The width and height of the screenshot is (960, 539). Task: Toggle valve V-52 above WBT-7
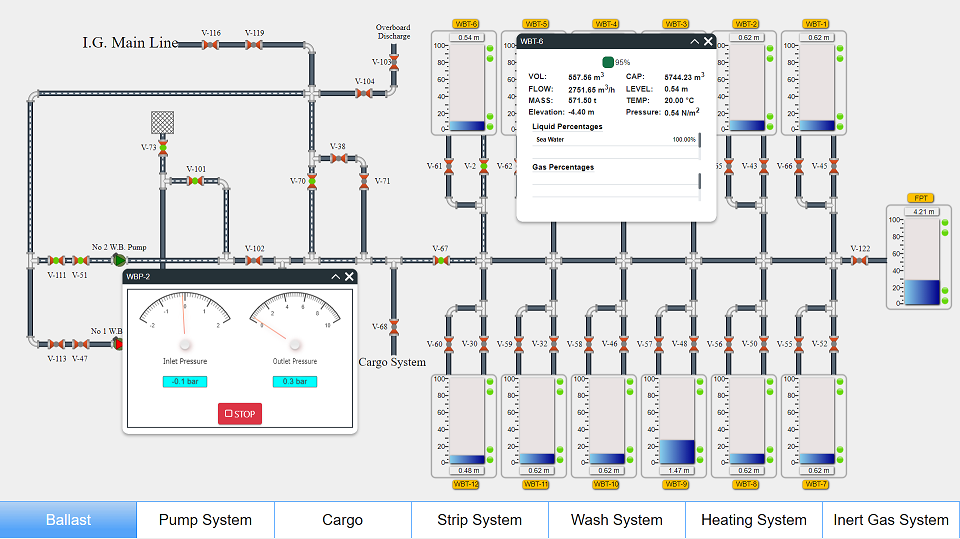(834, 344)
